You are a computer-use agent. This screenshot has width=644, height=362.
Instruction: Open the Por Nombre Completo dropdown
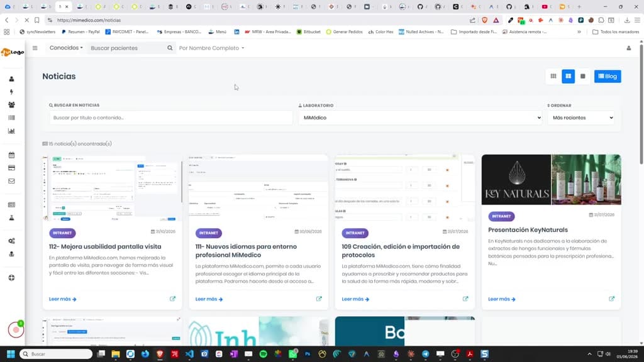coord(211,48)
